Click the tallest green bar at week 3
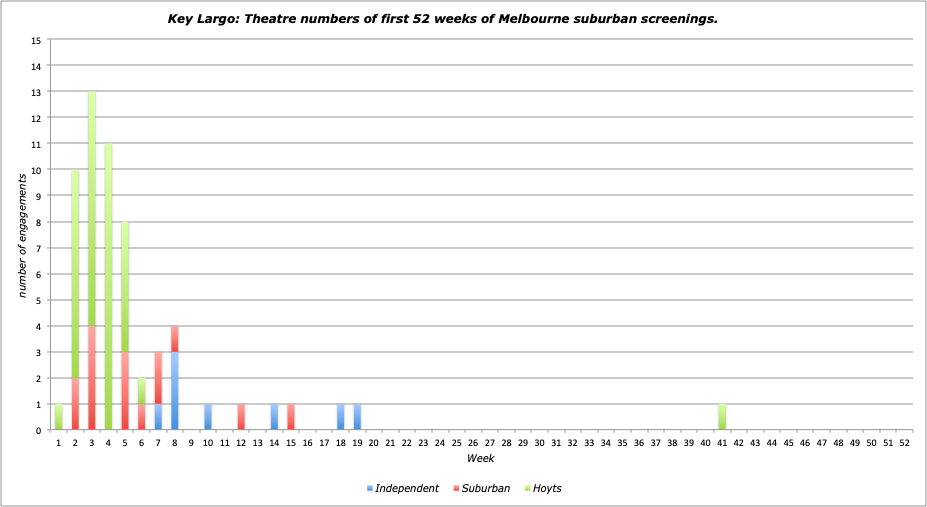 [92, 208]
